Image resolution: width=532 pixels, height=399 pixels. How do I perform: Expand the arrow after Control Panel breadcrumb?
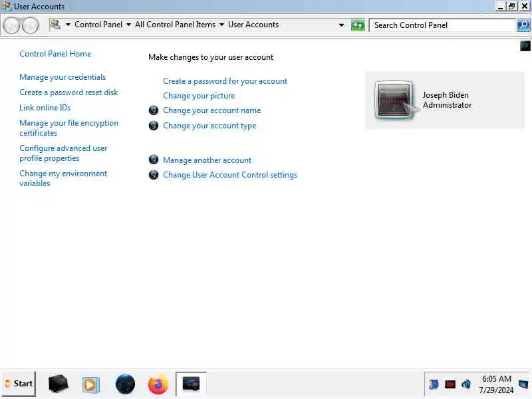point(128,25)
